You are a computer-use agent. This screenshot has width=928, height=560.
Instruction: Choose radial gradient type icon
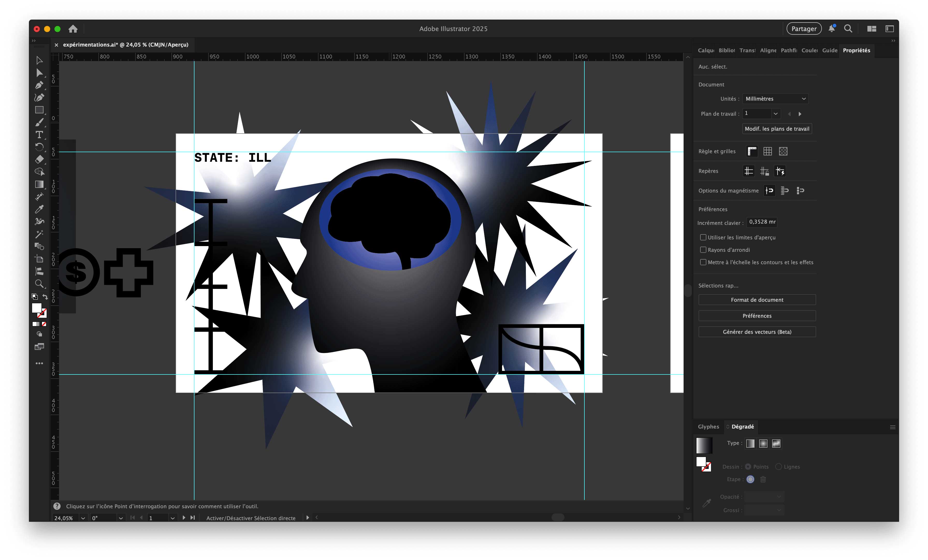[x=763, y=443]
